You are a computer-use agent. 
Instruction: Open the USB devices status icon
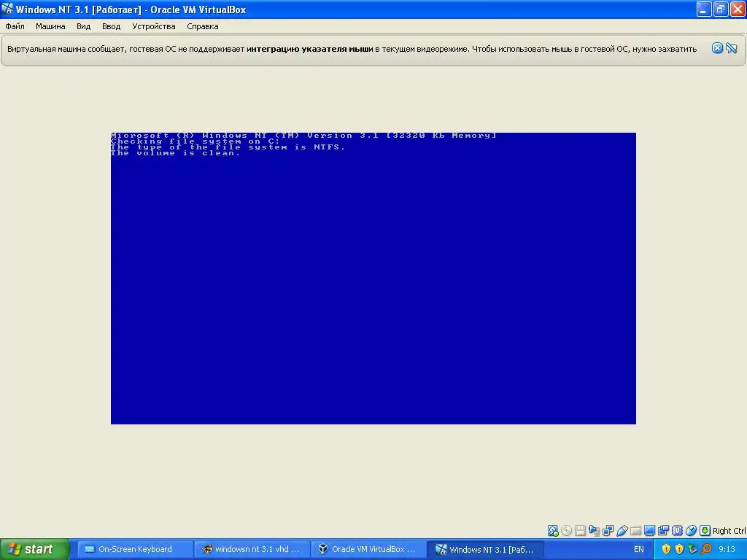click(622, 531)
